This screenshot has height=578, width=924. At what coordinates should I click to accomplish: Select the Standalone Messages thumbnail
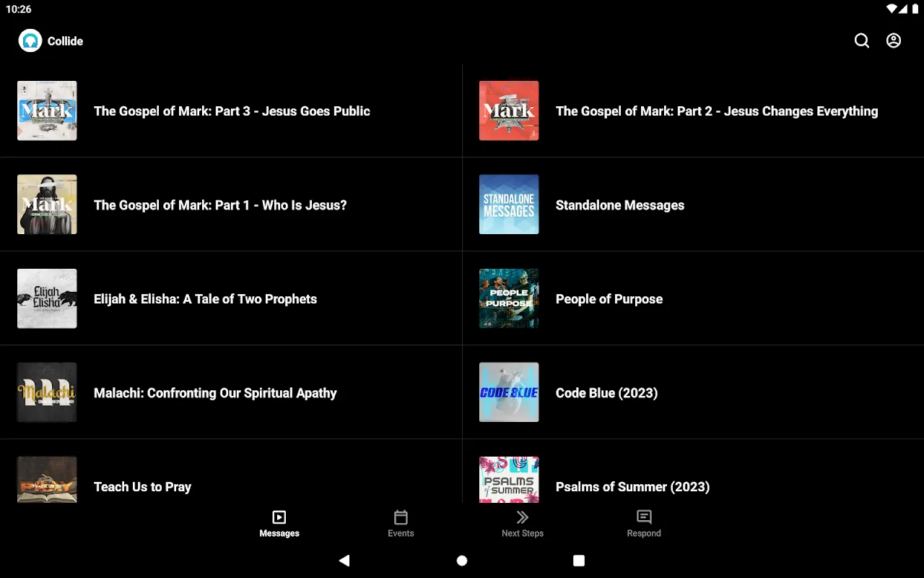509,204
